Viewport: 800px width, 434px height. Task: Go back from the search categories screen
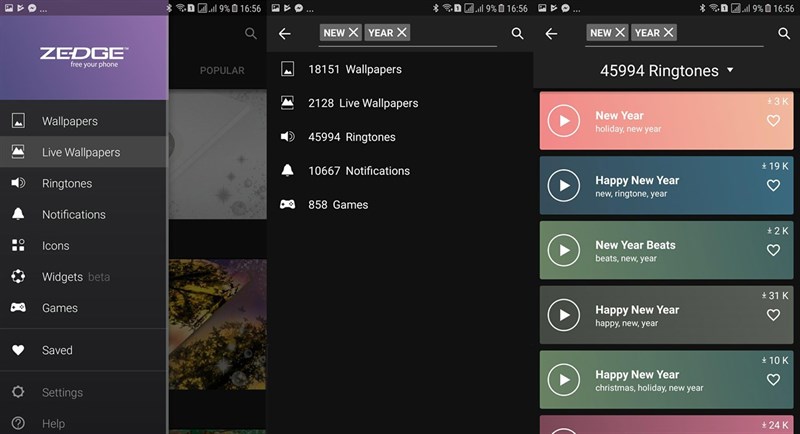point(285,34)
